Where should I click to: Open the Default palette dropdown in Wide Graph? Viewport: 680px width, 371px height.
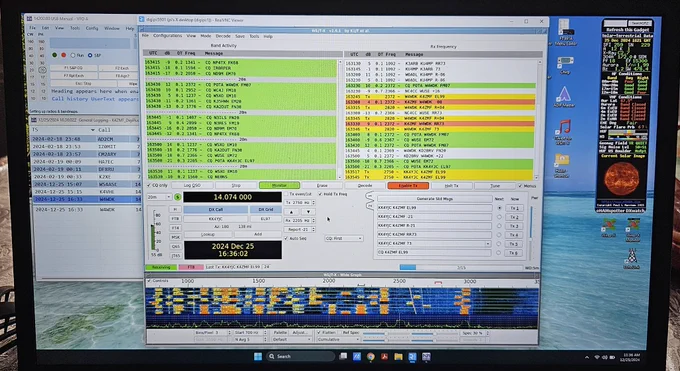click(x=291, y=339)
